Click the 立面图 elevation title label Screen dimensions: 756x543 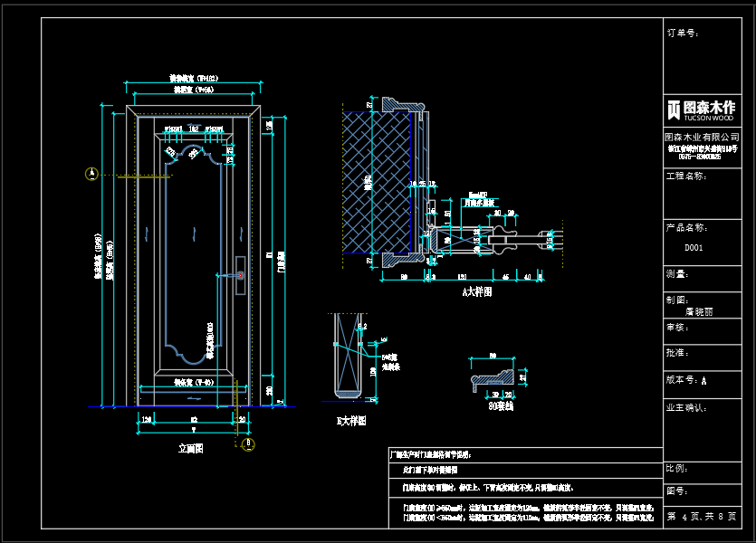pyautogui.click(x=191, y=448)
